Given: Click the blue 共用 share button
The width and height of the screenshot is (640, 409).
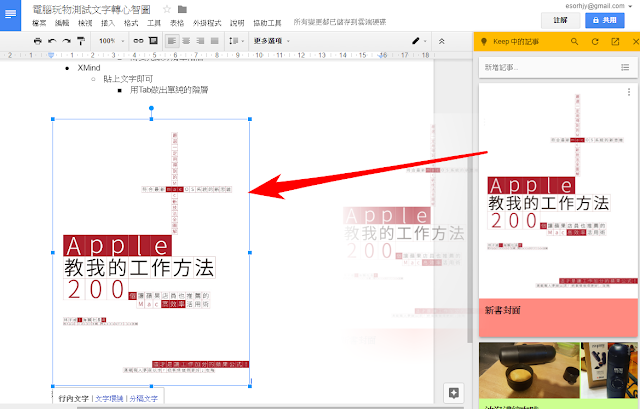Looking at the screenshot, I should pos(604,20).
